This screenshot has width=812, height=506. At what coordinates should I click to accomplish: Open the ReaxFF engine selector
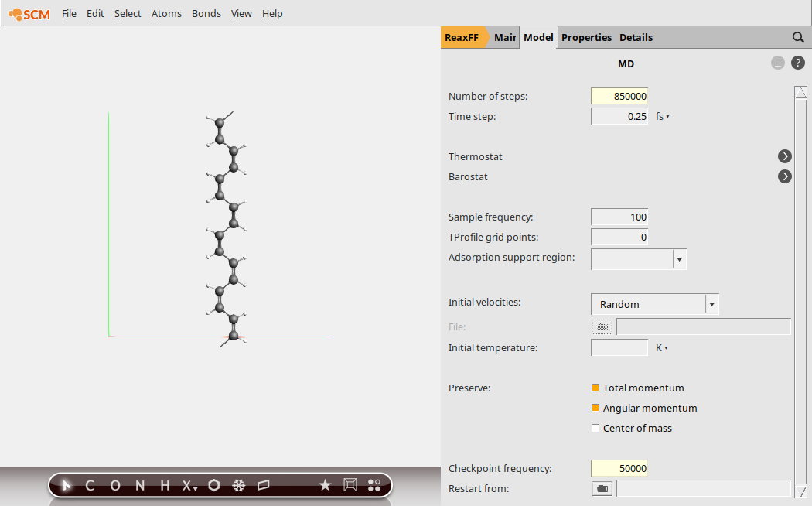click(463, 37)
